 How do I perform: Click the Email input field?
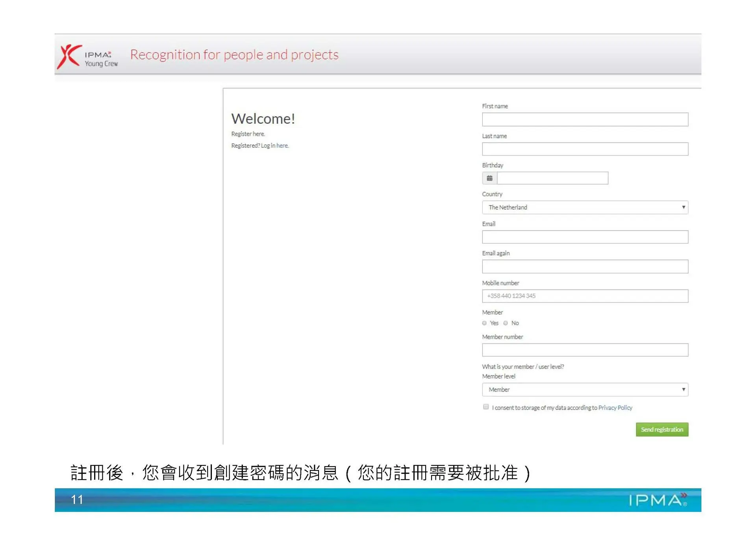(x=585, y=237)
